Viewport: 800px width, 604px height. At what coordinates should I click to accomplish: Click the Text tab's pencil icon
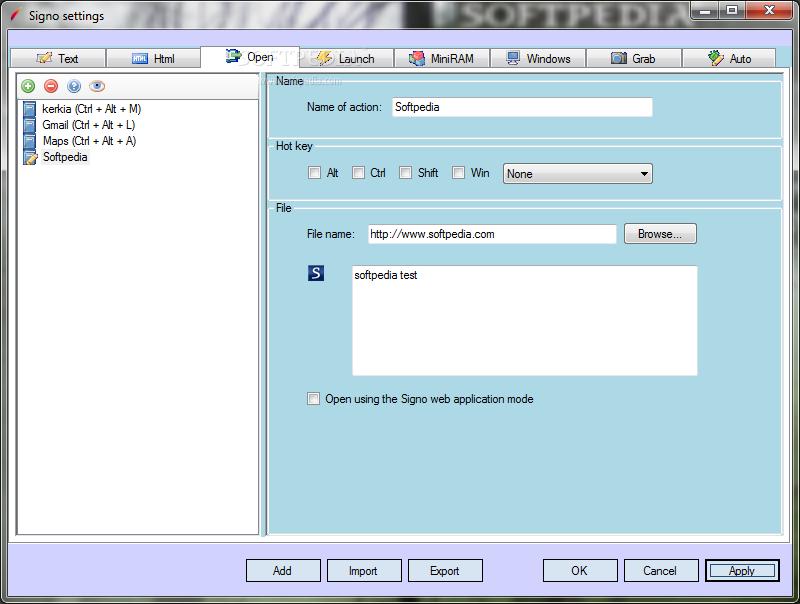click(44, 58)
